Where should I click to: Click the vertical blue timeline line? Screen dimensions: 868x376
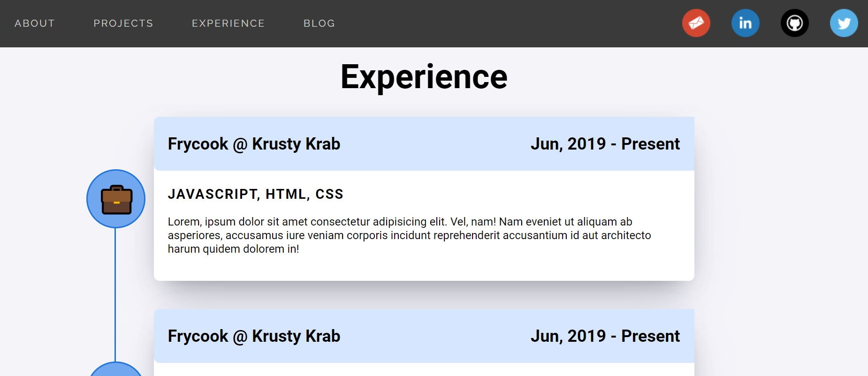point(115,295)
